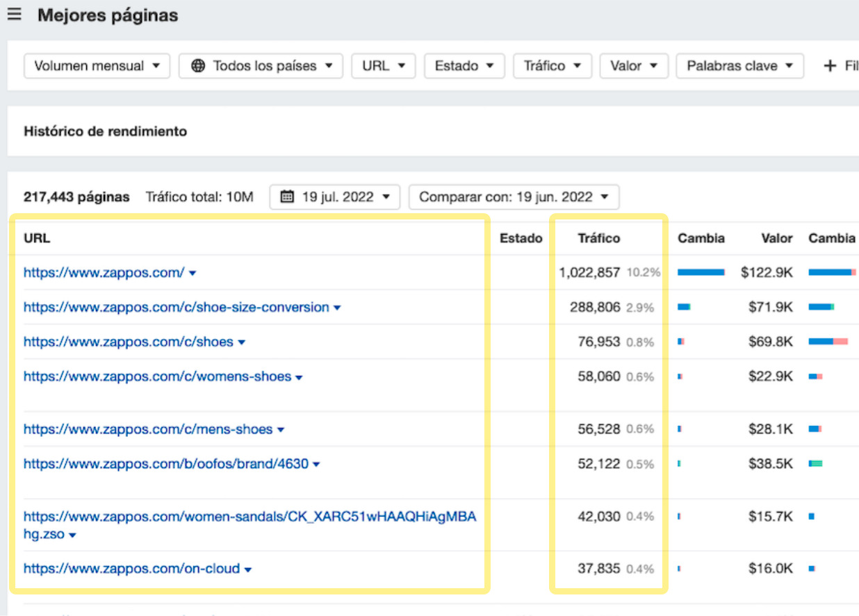Screen dimensions: 859x616
Task: Sort by the Tráfico column header
Action: pos(599,238)
